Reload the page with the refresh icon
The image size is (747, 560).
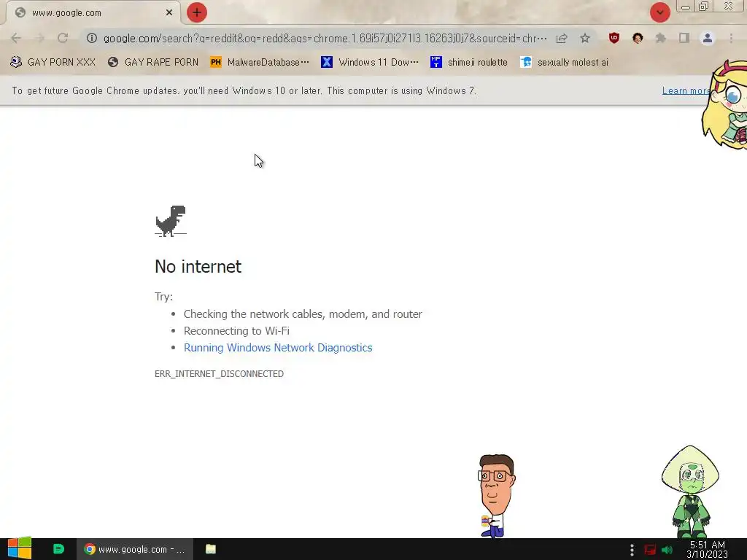point(63,38)
